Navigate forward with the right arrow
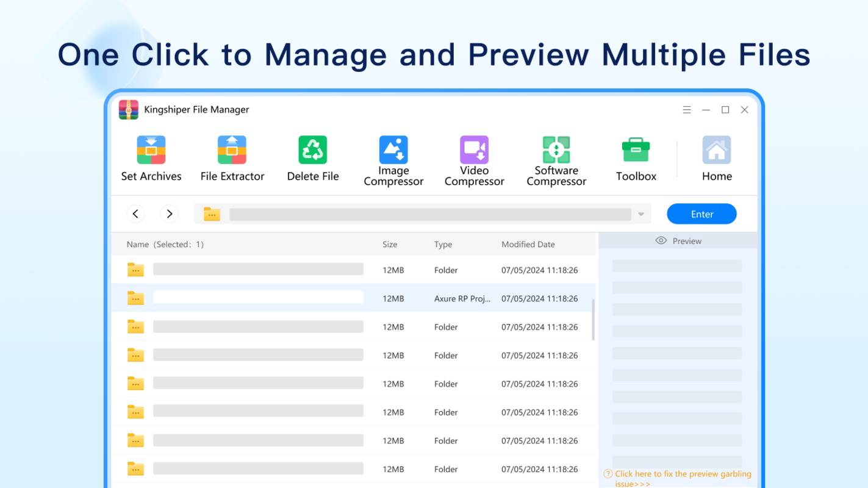Viewport: 868px width, 488px height. tap(170, 213)
